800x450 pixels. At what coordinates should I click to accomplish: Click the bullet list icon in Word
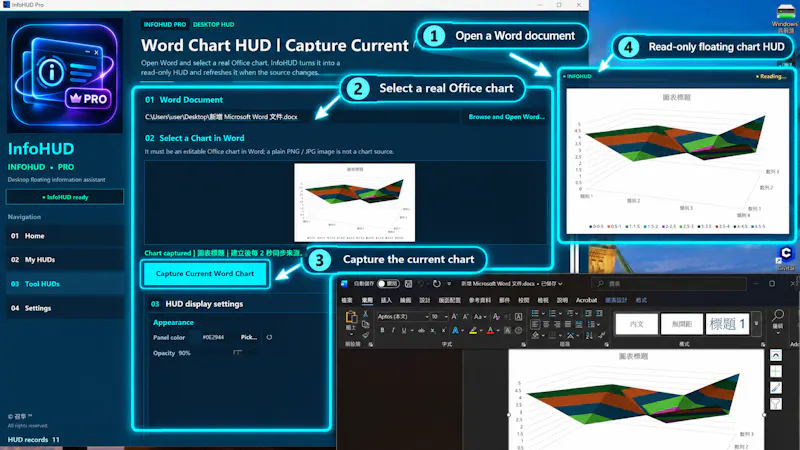point(535,313)
